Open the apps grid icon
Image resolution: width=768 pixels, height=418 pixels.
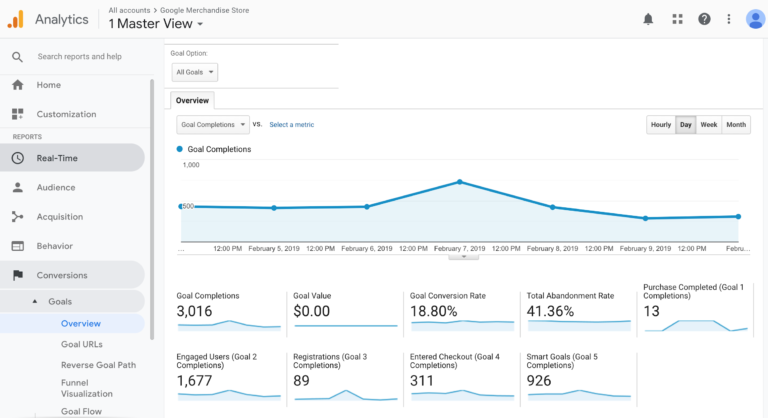(677, 19)
